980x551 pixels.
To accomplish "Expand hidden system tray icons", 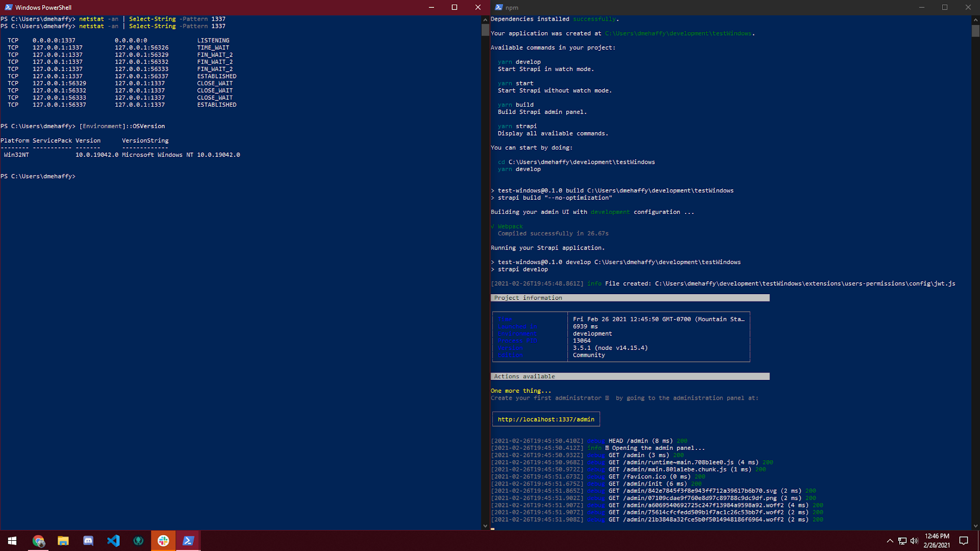I will [x=890, y=541].
